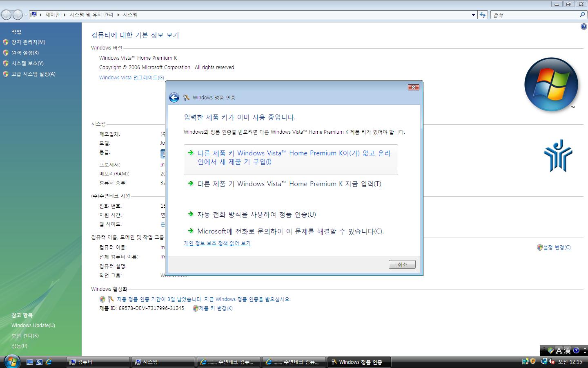Switch to the 컴퓨터 taskbar button
The height and width of the screenshot is (368, 588).
tap(98, 362)
